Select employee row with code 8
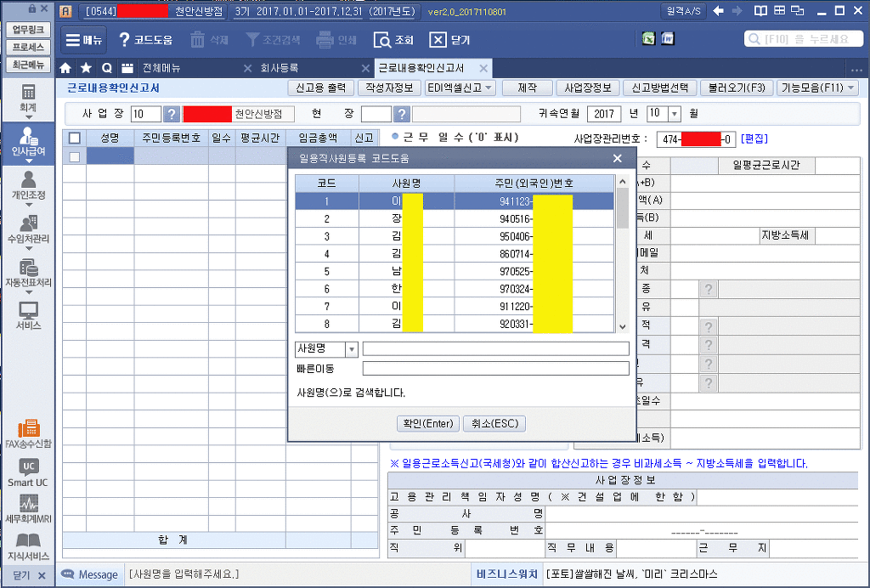 pyautogui.click(x=455, y=324)
